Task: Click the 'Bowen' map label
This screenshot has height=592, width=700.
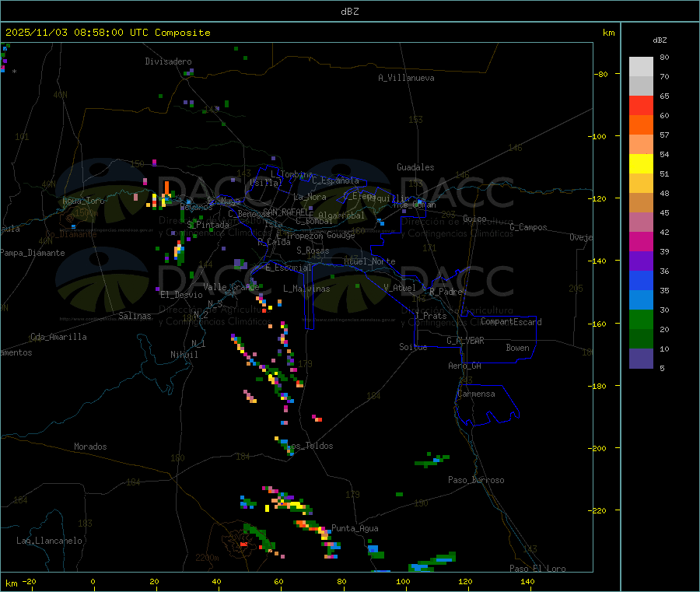Action: pyautogui.click(x=517, y=348)
